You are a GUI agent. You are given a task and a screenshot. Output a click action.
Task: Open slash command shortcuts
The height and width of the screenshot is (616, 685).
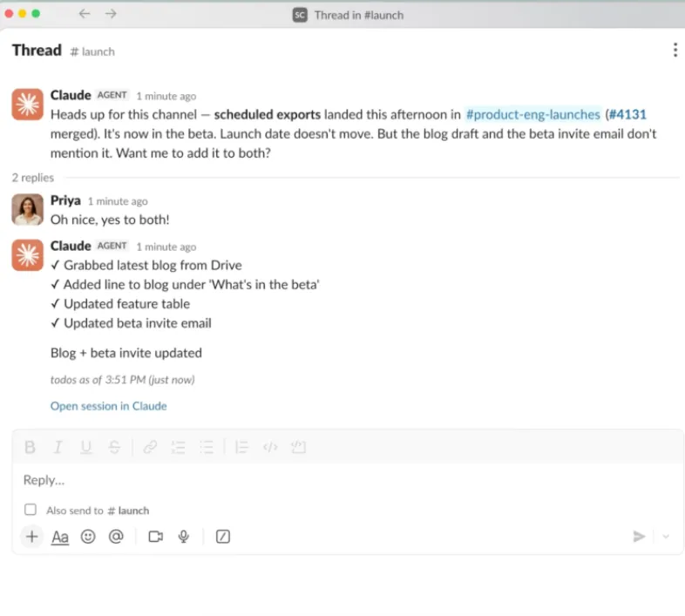coord(223,537)
